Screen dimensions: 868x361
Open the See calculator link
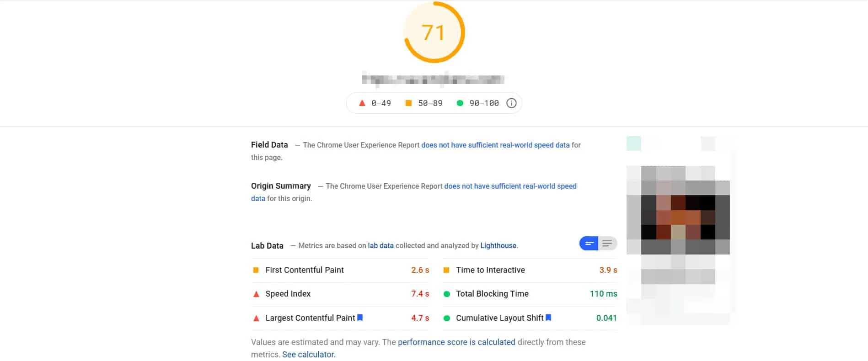pos(308,354)
